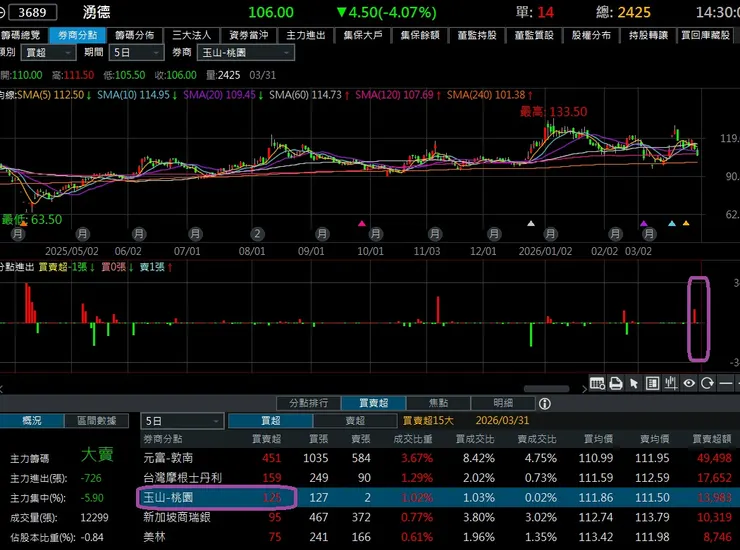The width and height of the screenshot is (740, 550).
Task: Activate the candlestick crosshair tool
Action: (671, 383)
